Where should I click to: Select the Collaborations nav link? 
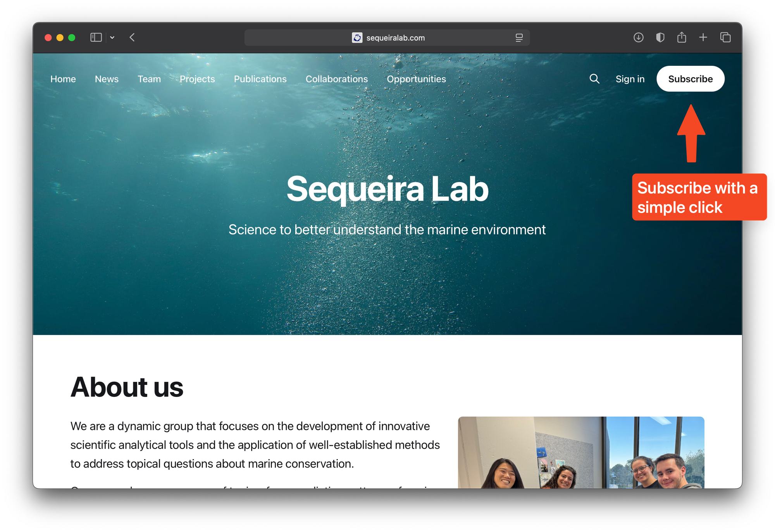(x=336, y=79)
